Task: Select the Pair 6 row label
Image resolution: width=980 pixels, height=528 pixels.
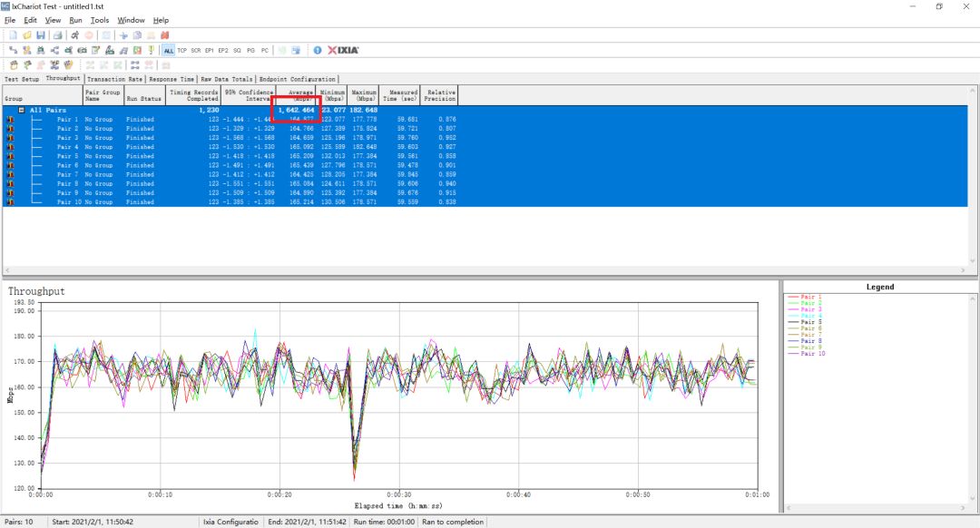Action: [67, 166]
